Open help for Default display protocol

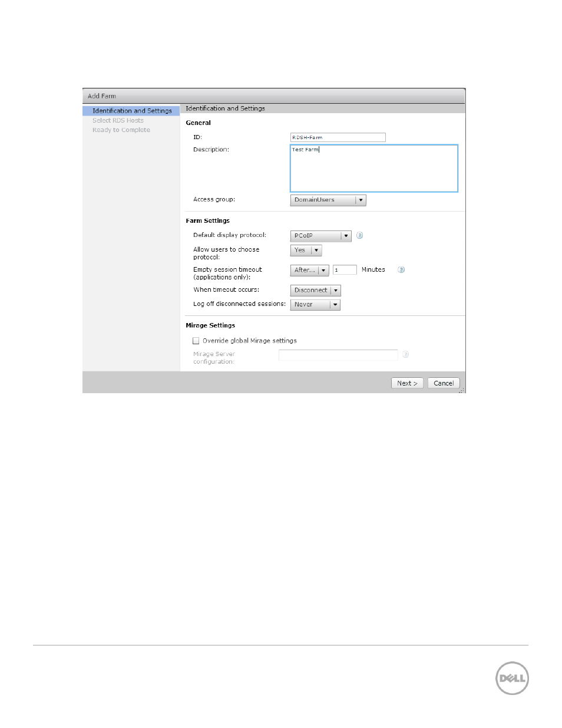click(x=359, y=235)
